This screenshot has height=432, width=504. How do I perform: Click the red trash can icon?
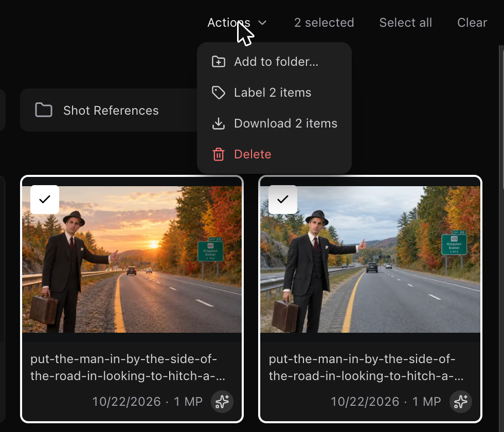[219, 154]
